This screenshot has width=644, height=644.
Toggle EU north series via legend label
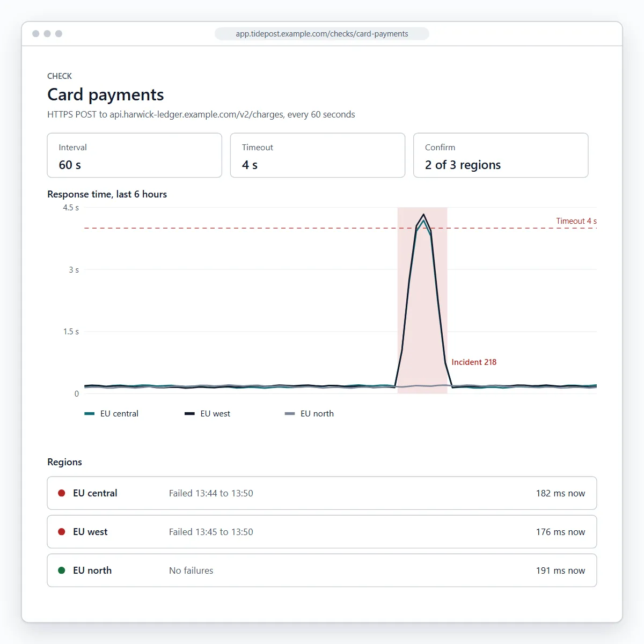pos(317,414)
